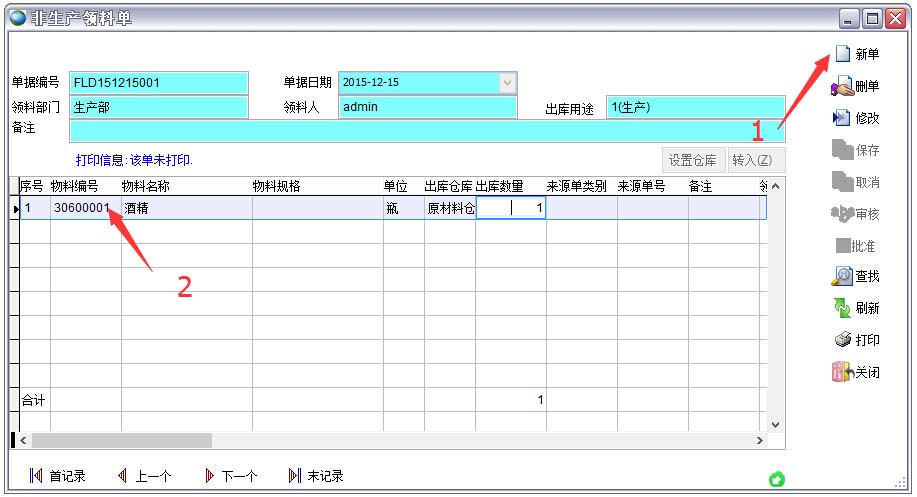Go to 首记录 (first record)
Screen dimensions: 917x497
click(37, 476)
